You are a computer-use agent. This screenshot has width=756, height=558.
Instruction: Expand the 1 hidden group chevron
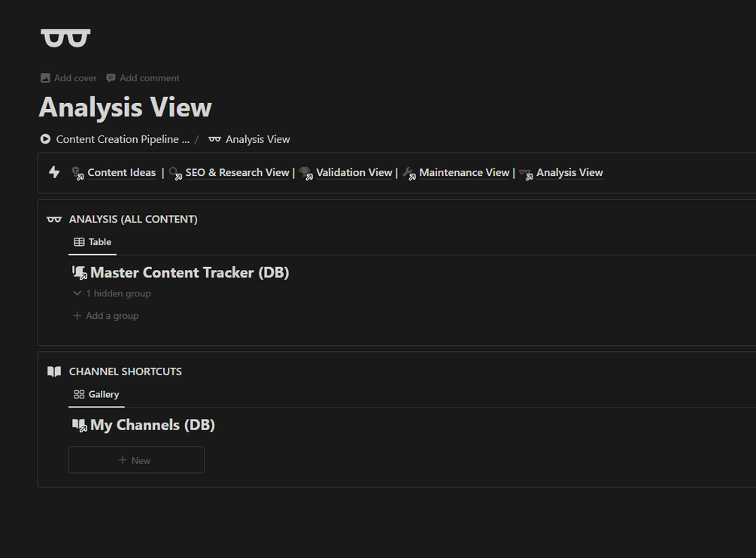(x=77, y=293)
